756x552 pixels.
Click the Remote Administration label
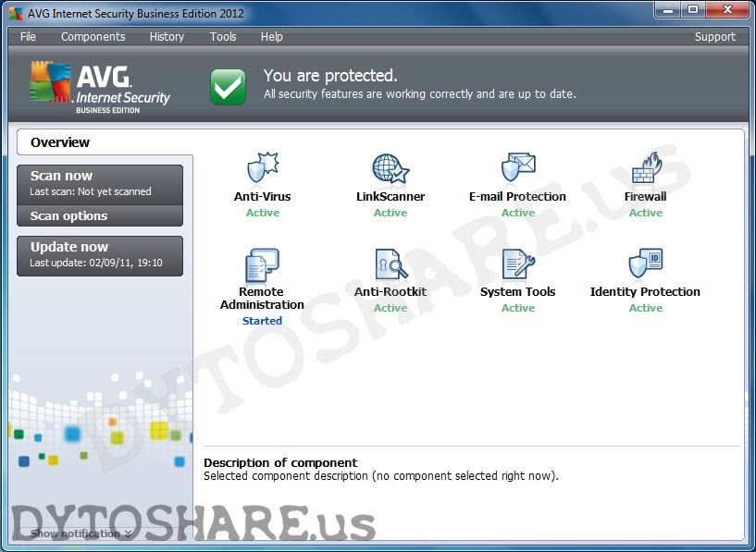coord(262,298)
